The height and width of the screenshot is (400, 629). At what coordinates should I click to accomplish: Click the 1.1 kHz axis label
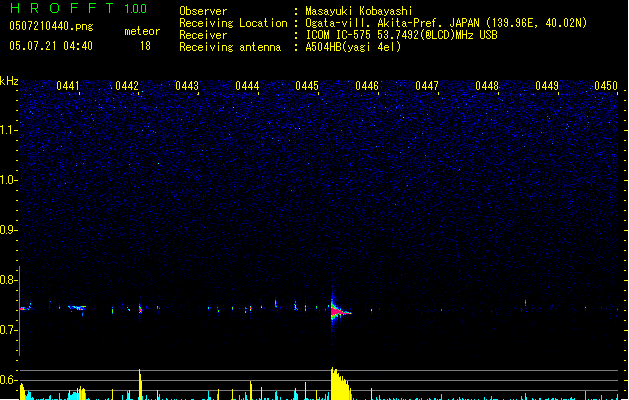click(x=8, y=130)
